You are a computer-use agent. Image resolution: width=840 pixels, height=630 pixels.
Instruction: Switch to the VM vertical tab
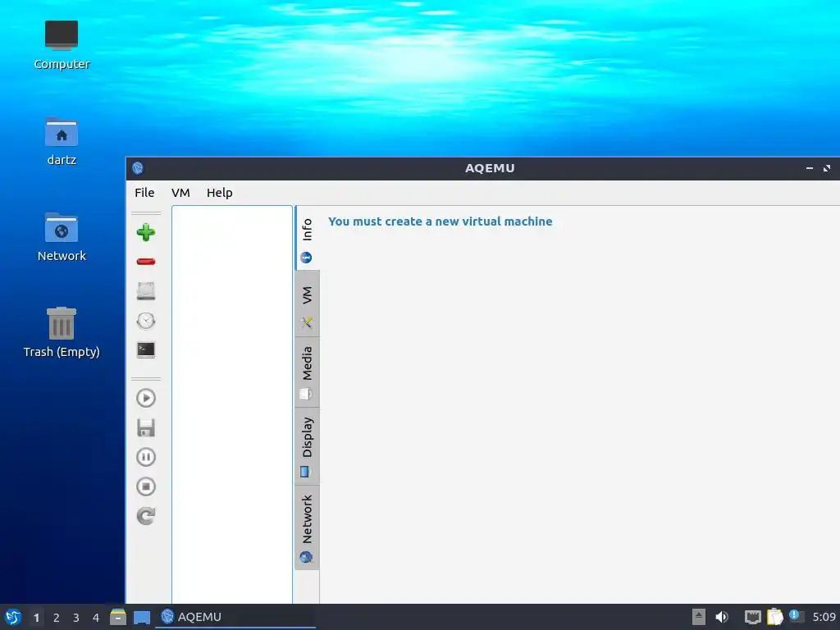[307, 304]
